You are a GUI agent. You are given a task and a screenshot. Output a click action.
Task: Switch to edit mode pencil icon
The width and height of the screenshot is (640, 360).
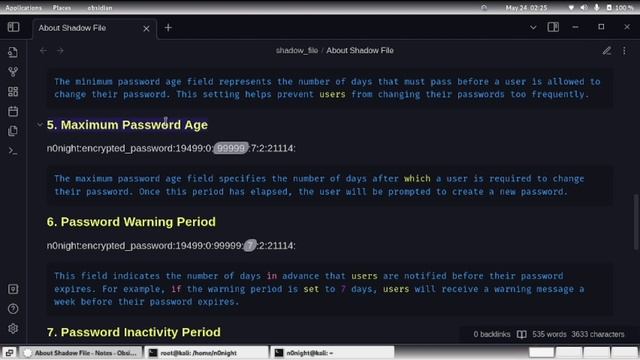tap(607, 51)
